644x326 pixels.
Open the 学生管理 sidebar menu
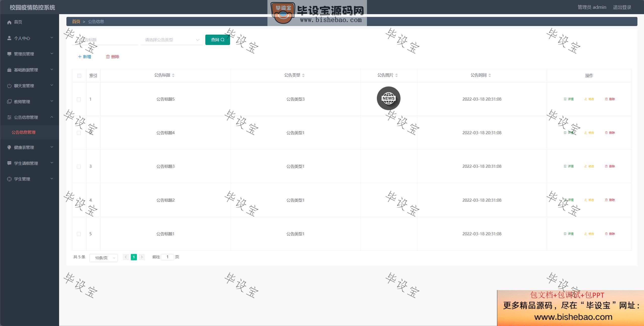click(x=30, y=179)
